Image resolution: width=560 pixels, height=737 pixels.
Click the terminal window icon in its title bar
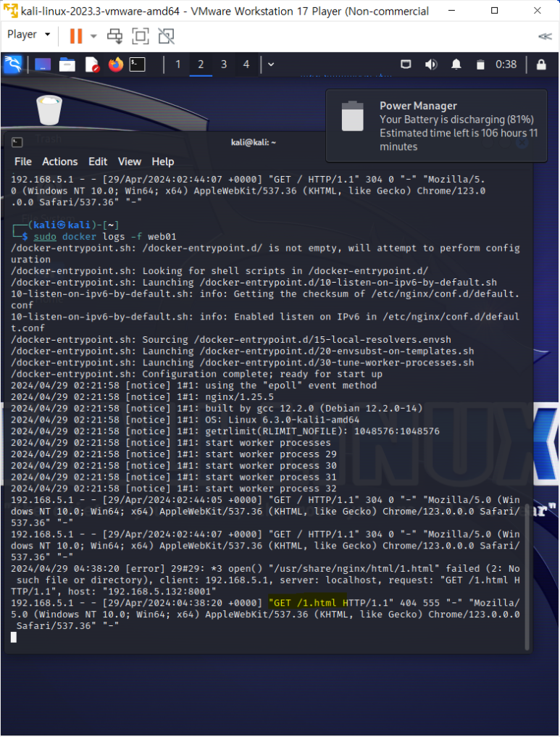point(17,142)
